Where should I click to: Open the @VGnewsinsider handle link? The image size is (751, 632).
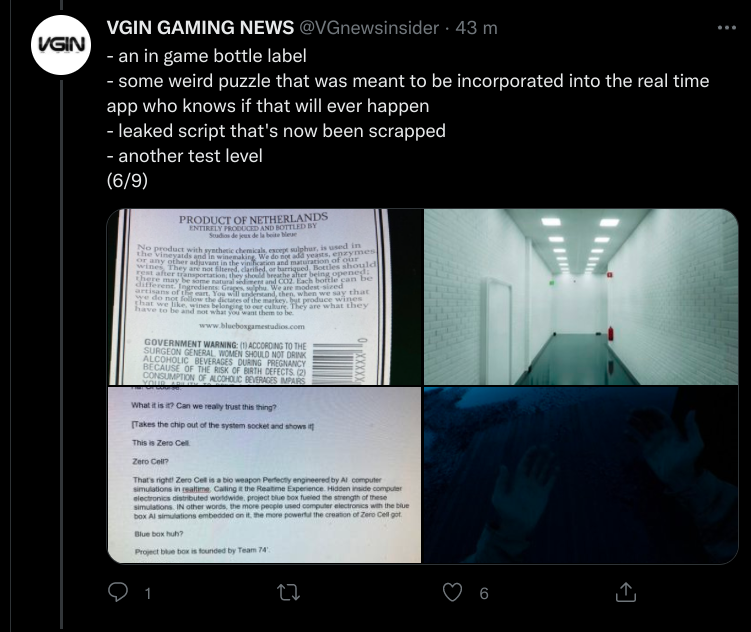coord(369,28)
